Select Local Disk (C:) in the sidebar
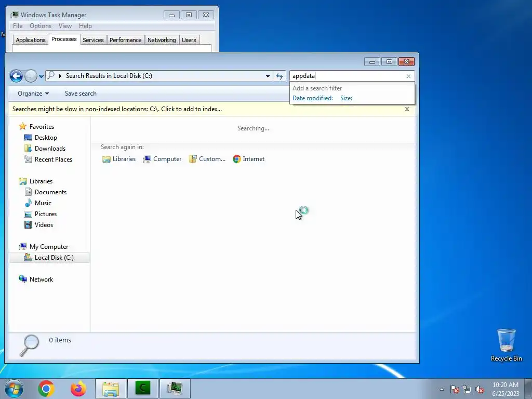532x399 pixels. pos(49,258)
